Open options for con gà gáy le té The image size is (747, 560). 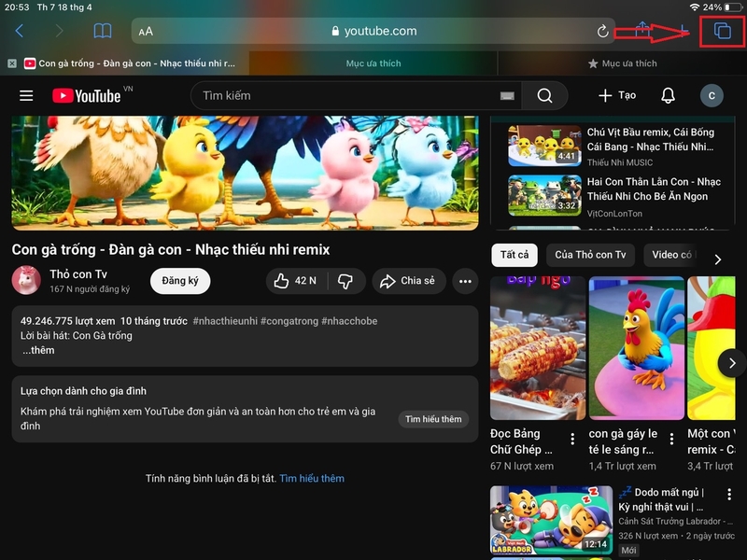[x=671, y=438]
